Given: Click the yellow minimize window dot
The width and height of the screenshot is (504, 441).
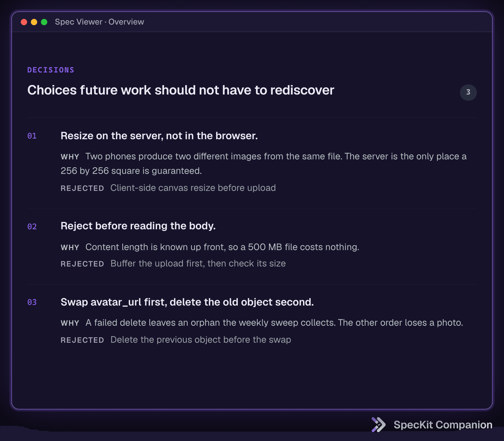Looking at the screenshot, I should click(x=34, y=22).
